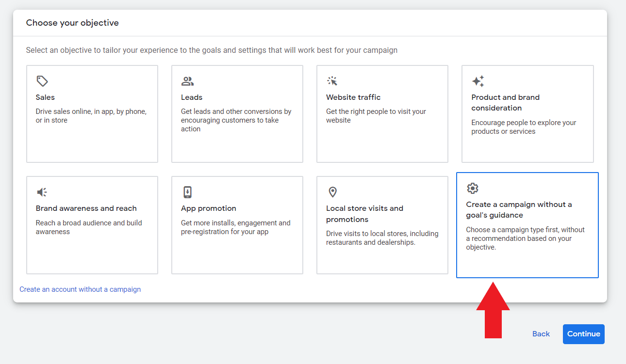This screenshot has height=364, width=626.
Task: Click the gear icon for no-goal campaign
Action: coord(472,188)
